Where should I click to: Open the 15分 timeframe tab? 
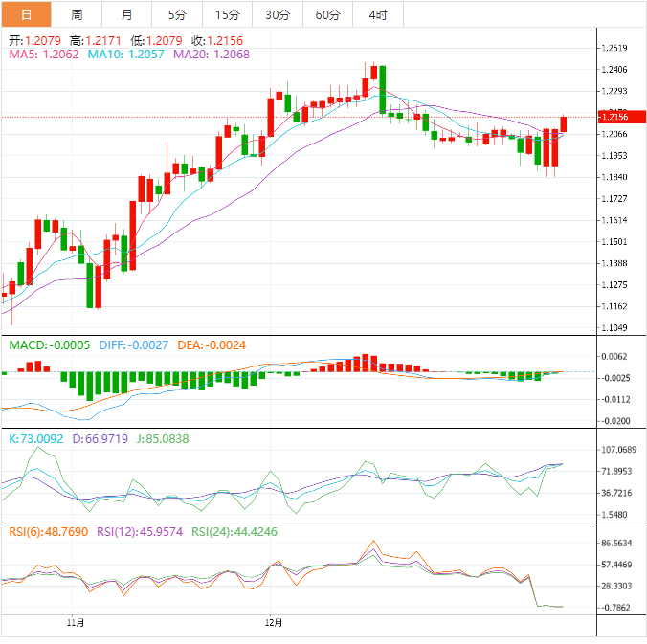228,15
